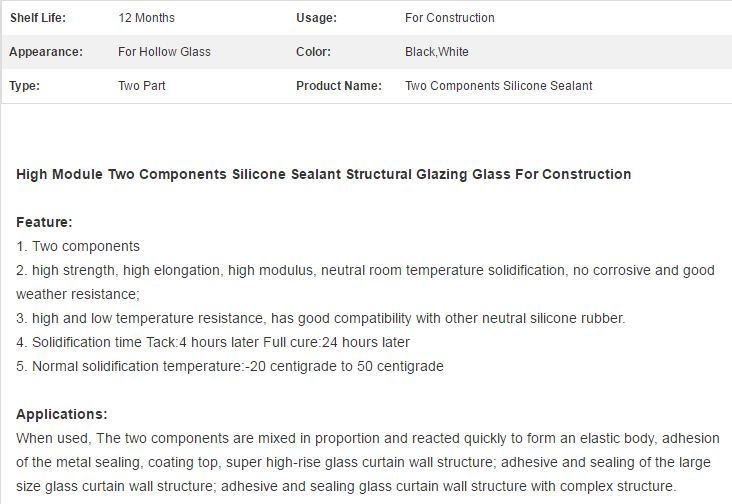Click the Feature heading
The image size is (732, 504).
click(44, 222)
